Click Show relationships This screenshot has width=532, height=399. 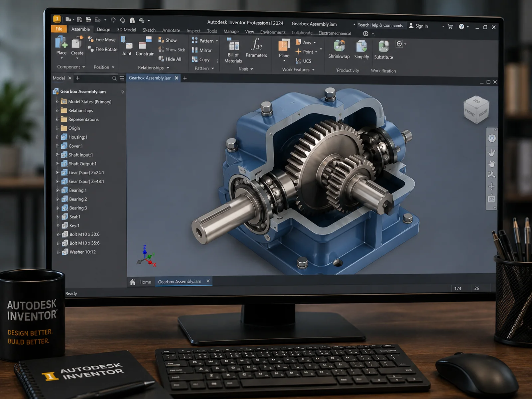point(168,40)
